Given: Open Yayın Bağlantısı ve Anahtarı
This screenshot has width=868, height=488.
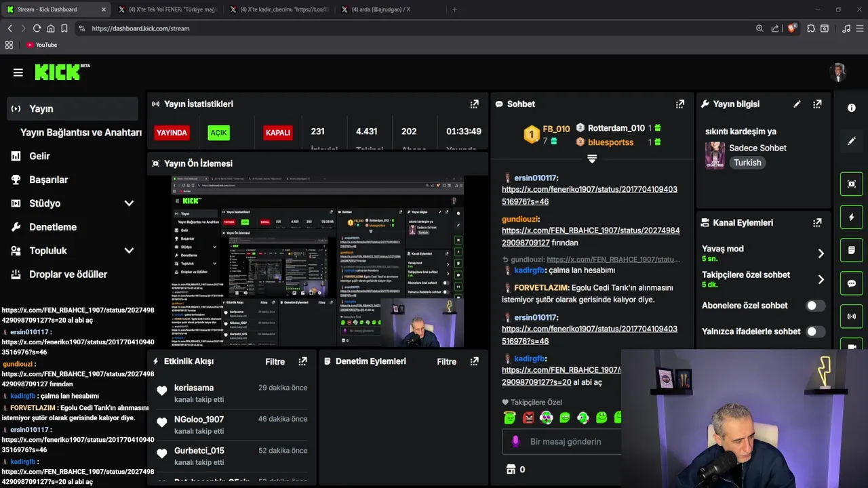Looking at the screenshot, I should coord(81,132).
